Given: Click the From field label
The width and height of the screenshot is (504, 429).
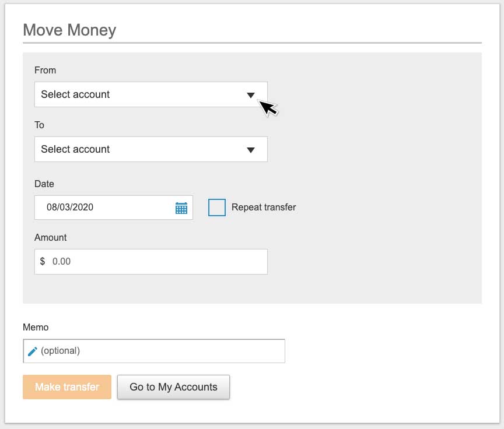Looking at the screenshot, I should click(x=45, y=70).
